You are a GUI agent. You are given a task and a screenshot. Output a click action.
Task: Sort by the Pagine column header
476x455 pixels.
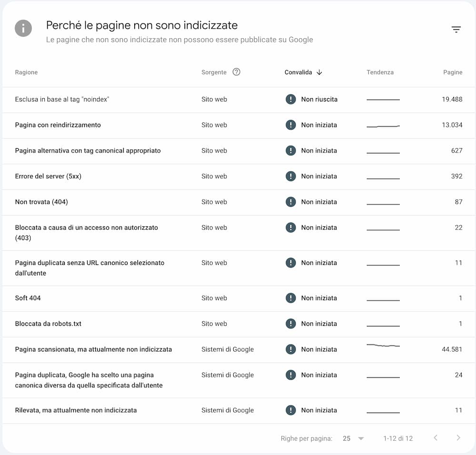pyautogui.click(x=453, y=72)
